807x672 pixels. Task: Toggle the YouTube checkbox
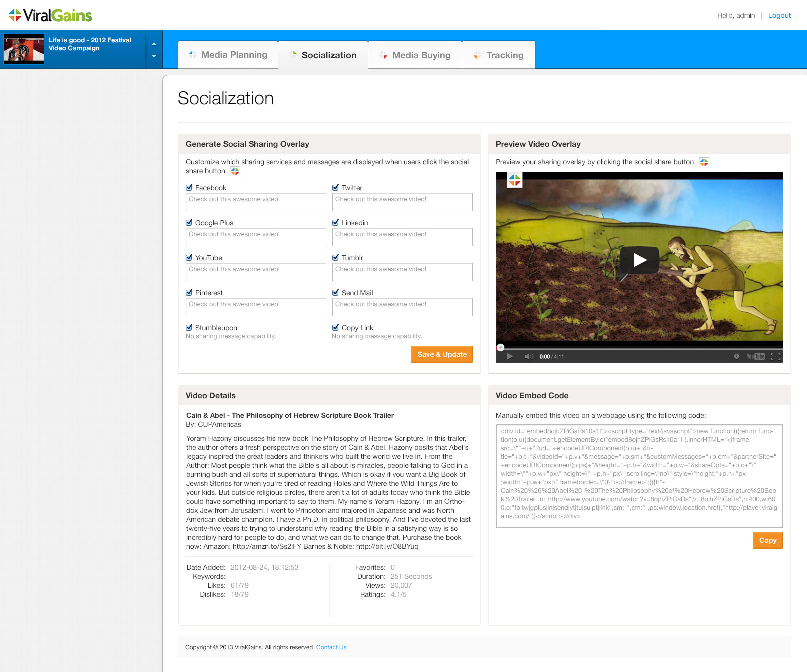189,258
